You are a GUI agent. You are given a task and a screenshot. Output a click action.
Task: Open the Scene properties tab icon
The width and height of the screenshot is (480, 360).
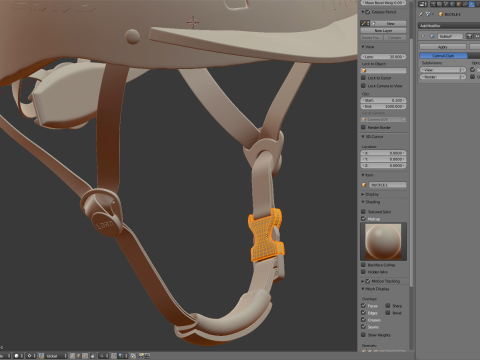446,4
